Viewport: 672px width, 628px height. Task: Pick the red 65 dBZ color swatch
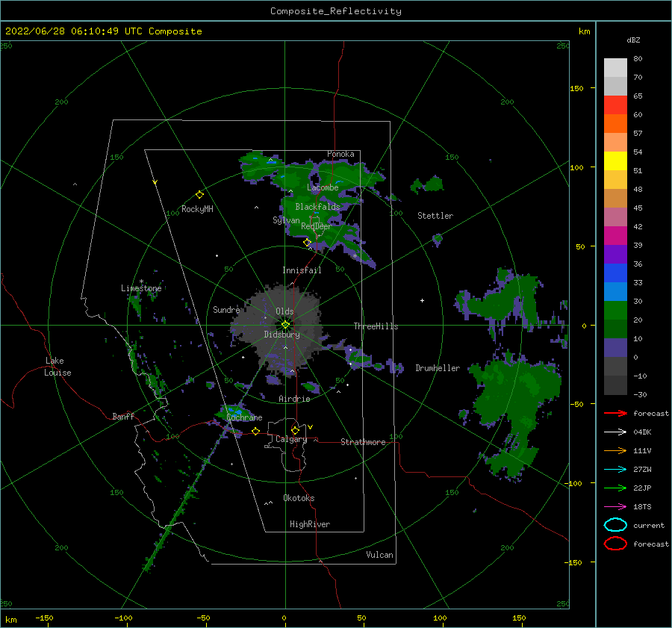click(615, 105)
